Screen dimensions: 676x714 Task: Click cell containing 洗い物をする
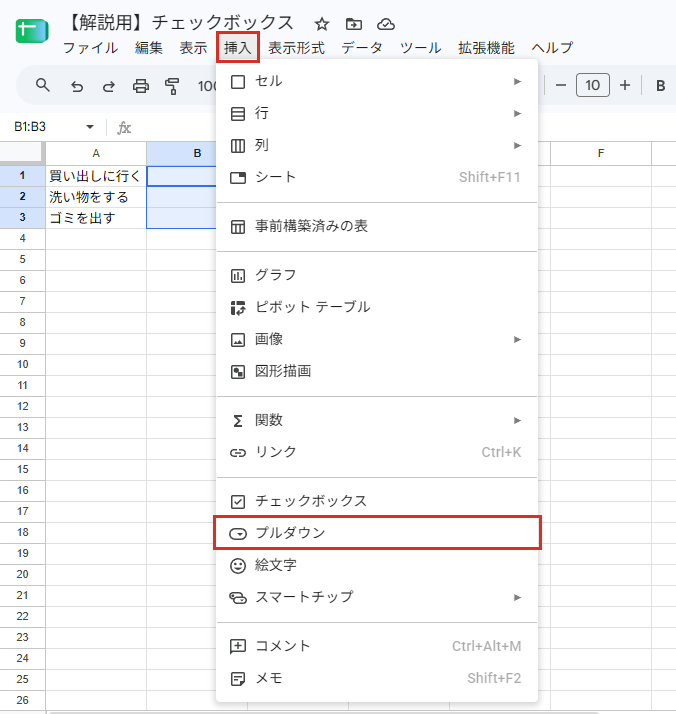point(96,197)
